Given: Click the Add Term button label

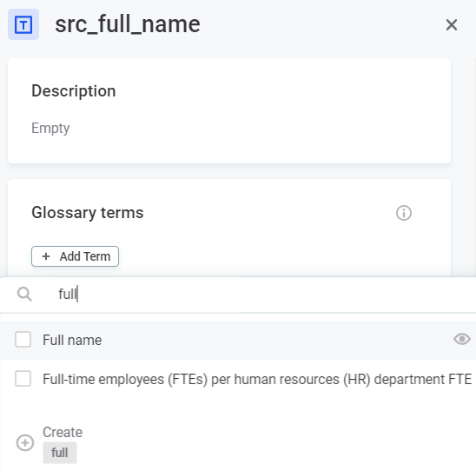Looking at the screenshot, I should (x=85, y=256).
